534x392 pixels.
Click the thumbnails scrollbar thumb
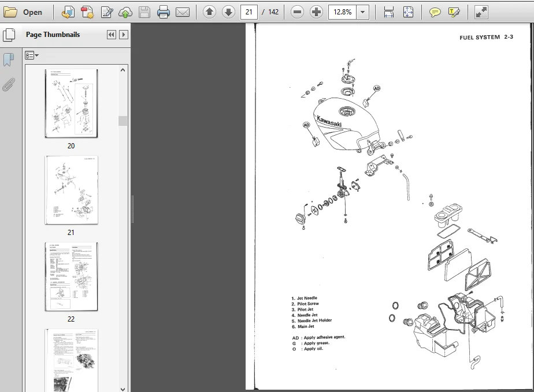[123, 121]
